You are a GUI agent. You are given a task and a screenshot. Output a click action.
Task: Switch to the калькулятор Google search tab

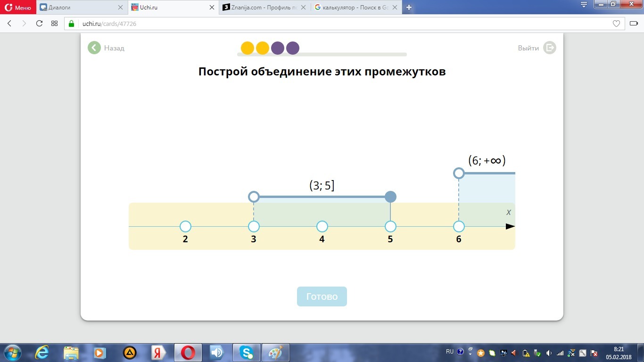[x=355, y=8]
